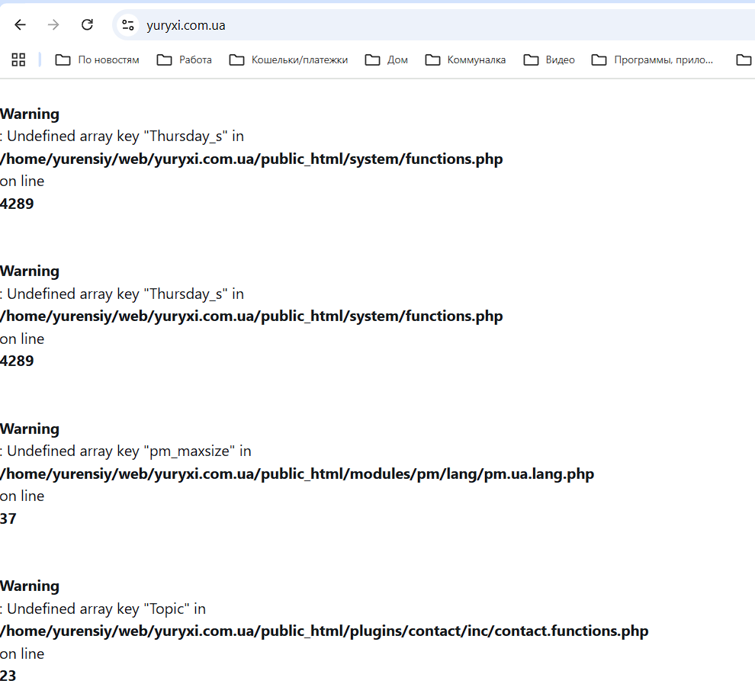755x700 pixels.
Task: Open site information icon in address bar
Action: click(128, 25)
